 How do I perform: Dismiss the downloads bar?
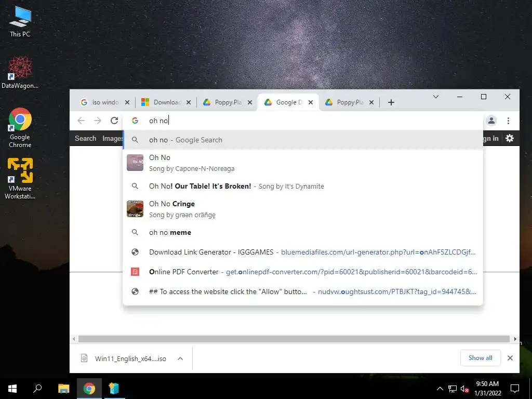click(510, 358)
